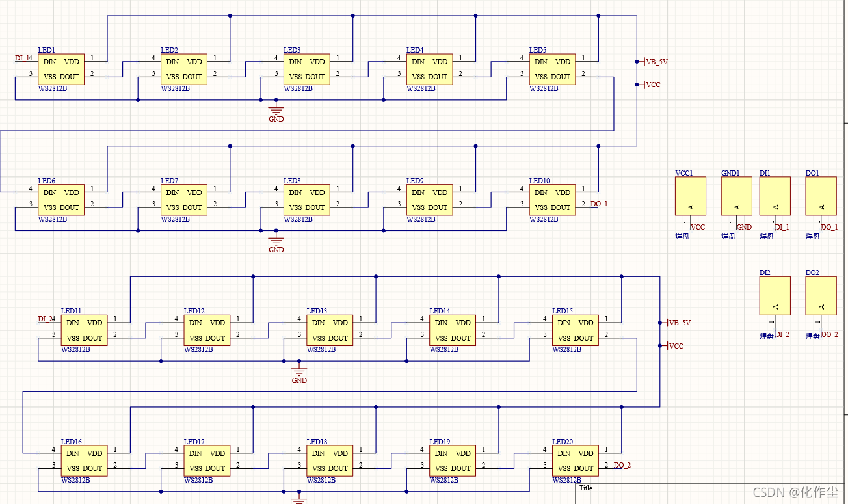Viewport: 848px width, 504px height.
Task: Select the LED3 component symbol
Action: coord(306,70)
